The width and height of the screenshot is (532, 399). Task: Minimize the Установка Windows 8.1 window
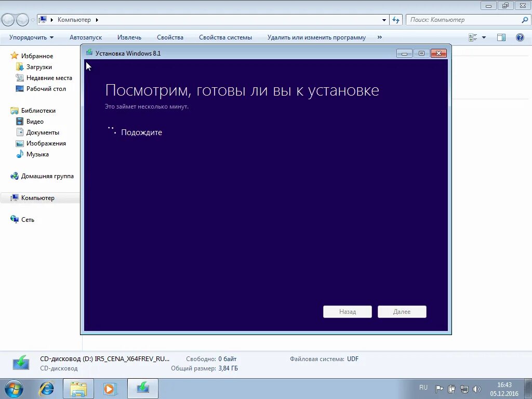[404, 54]
